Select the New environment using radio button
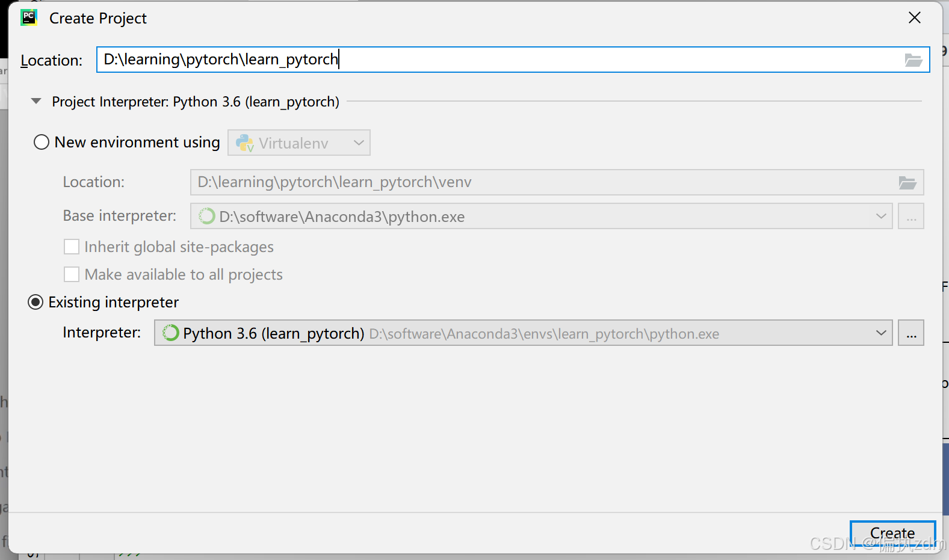The image size is (949, 560). tap(42, 143)
